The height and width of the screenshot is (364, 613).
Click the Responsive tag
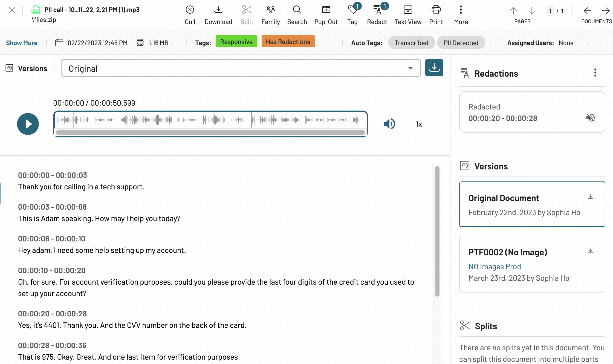click(x=236, y=42)
